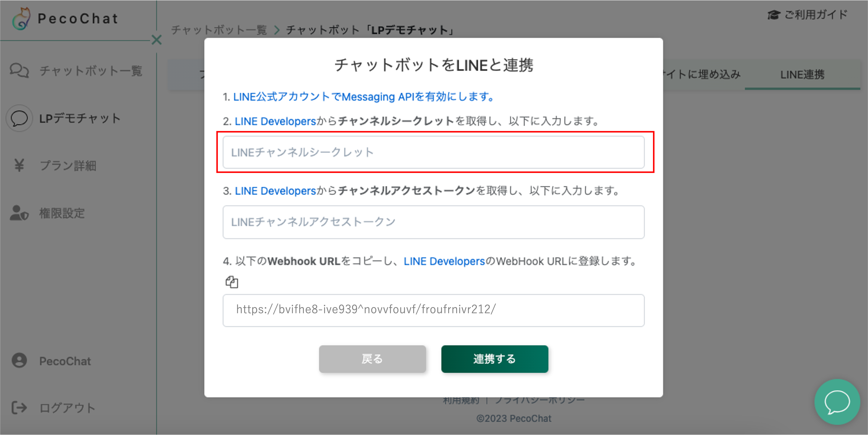Open プラン詳細 yen icon
The width and height of the screenshot is (868, 435).
pos(19,165)
